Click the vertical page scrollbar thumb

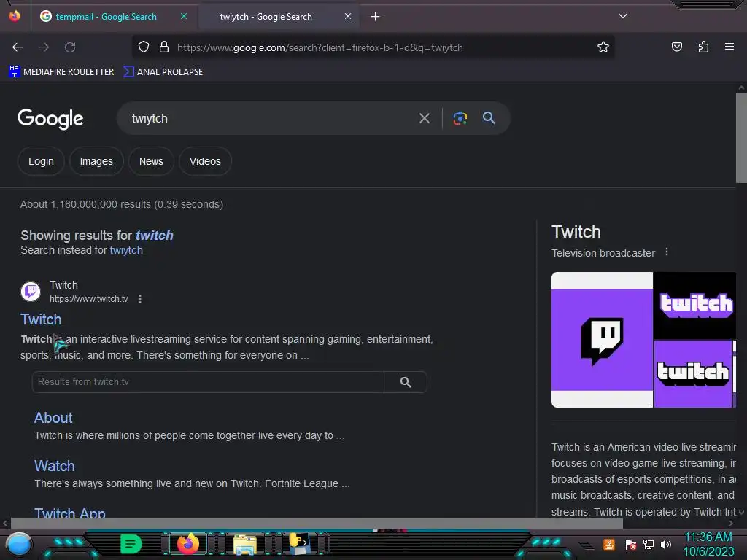[x=741, y=138]
